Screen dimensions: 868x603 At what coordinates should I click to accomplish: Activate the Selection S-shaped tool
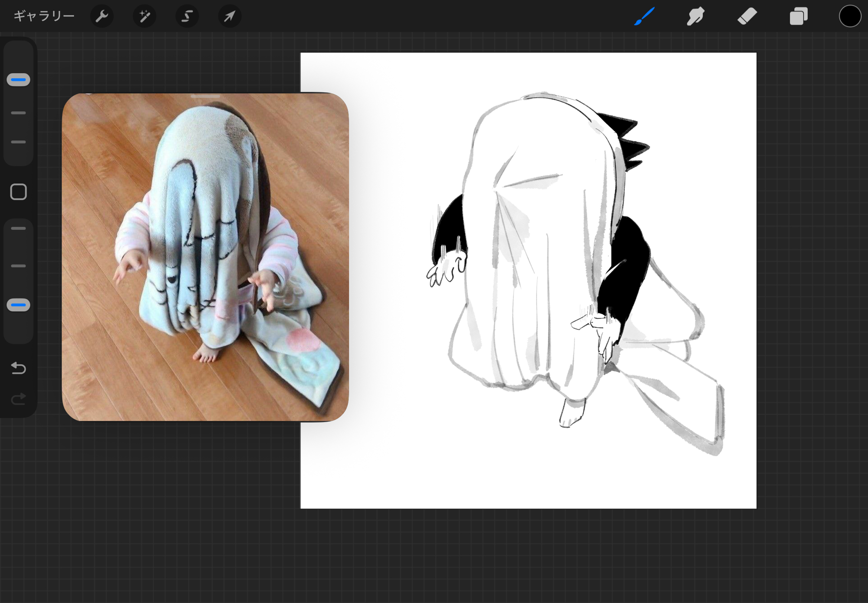click(x=187, y=16)
